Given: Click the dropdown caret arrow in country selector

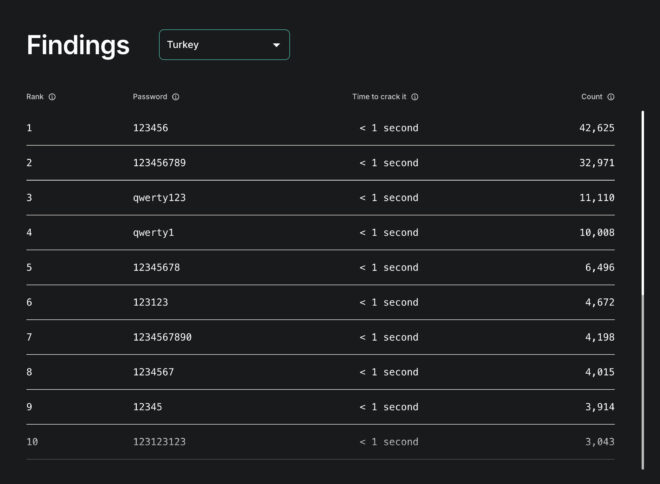Looking at the screenshot, I should [277, 45].
